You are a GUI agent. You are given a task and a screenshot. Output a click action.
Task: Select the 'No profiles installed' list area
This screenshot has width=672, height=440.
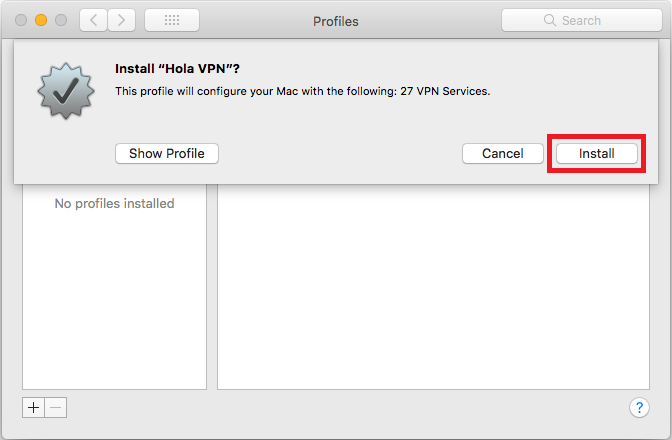(114, 286)
